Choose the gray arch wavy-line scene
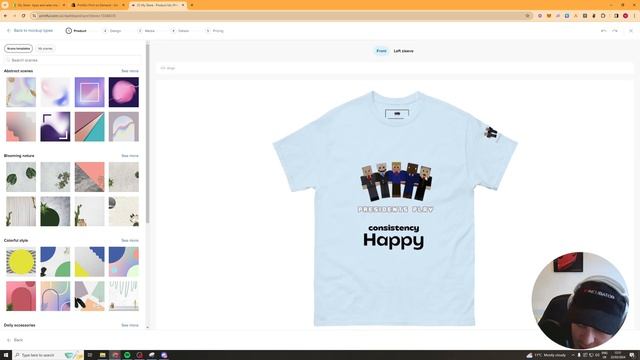Screen dimensions: 640x360 pos(124,127)
